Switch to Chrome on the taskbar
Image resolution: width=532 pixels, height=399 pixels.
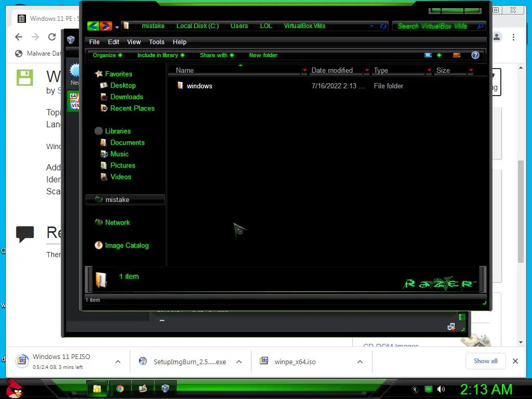click(x=120, y=389)
